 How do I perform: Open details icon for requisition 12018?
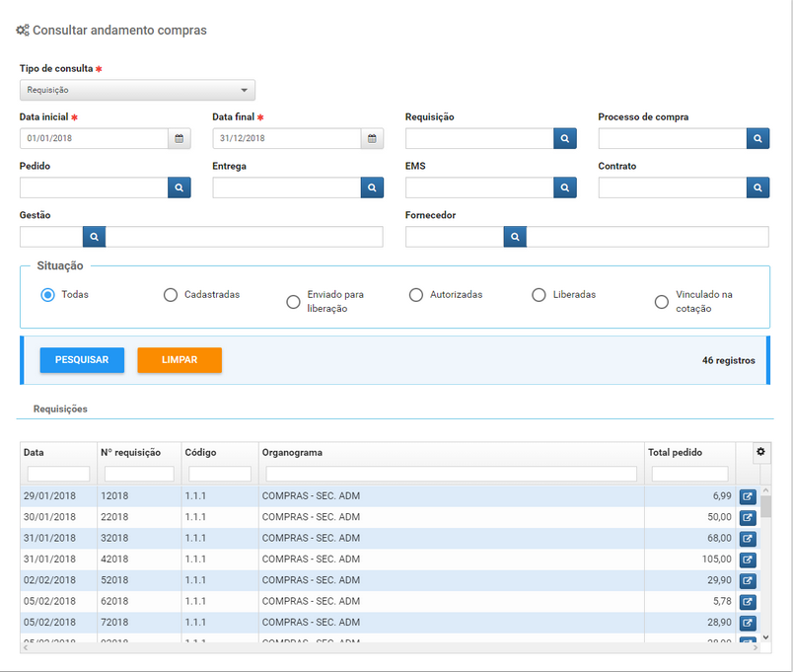click(748, 496)
